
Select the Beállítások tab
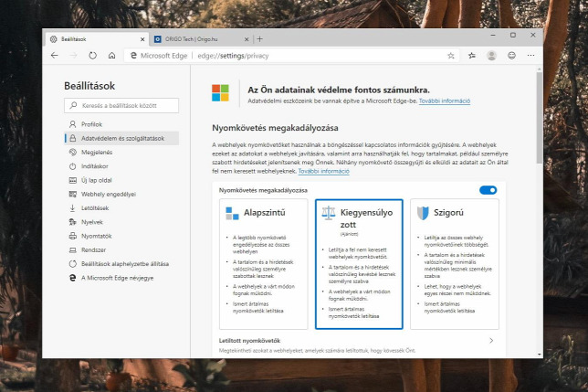97,39
